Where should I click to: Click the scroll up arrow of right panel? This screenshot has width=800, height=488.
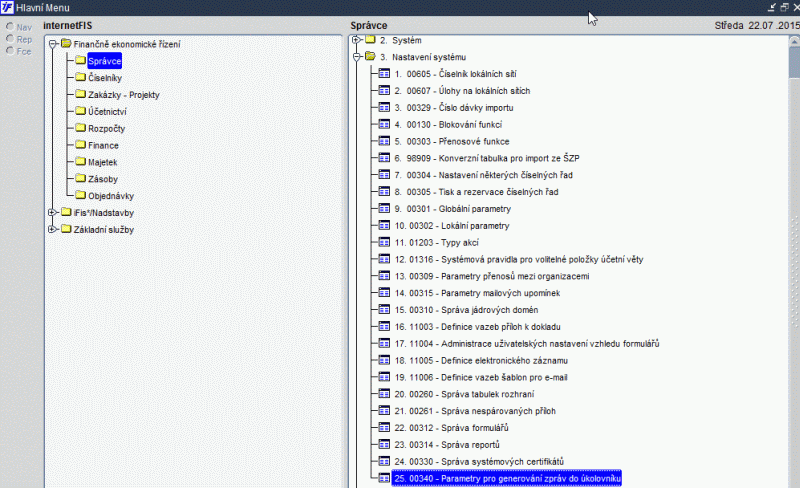[x=794, y=41]
